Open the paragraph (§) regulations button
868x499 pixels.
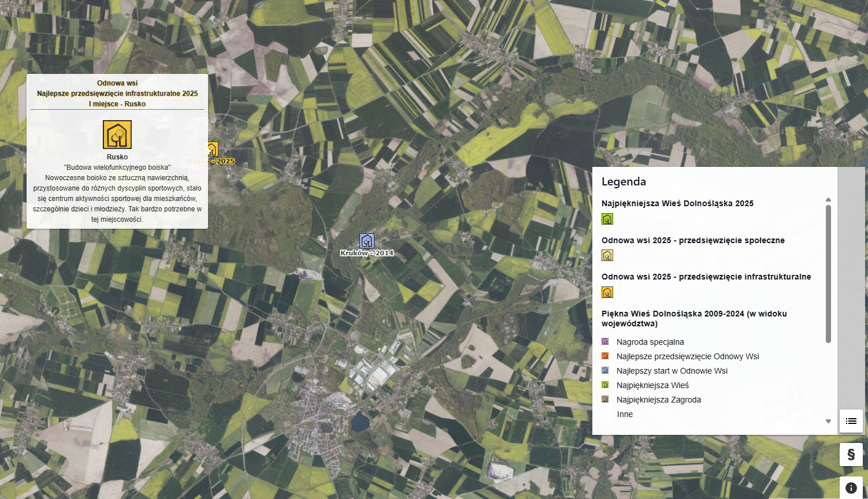pyautogui.click(x=851, y=455)
